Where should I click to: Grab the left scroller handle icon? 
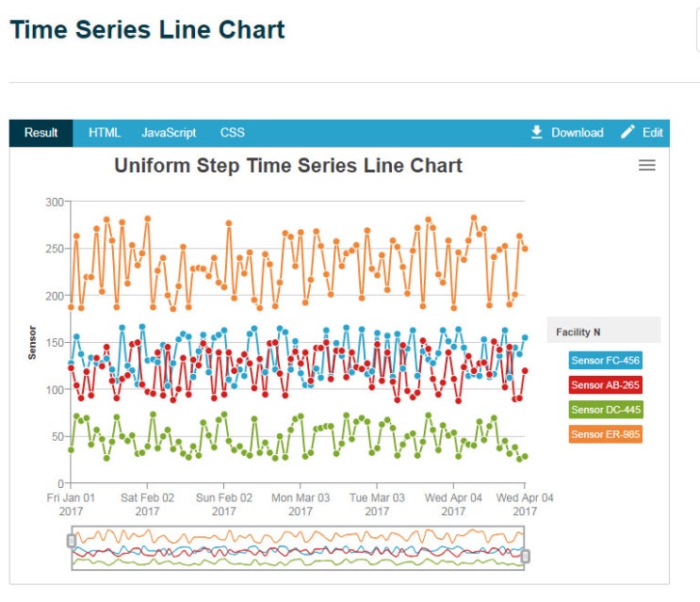[x=72, y=541]
